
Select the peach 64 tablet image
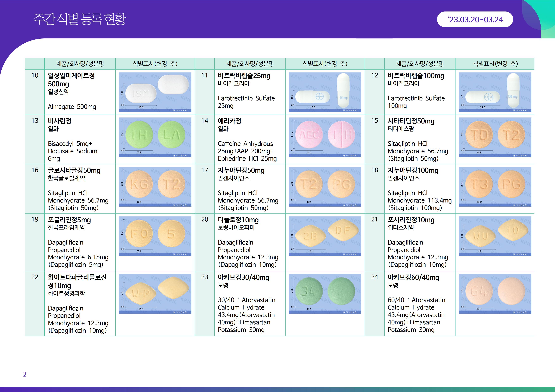[495, 294]
